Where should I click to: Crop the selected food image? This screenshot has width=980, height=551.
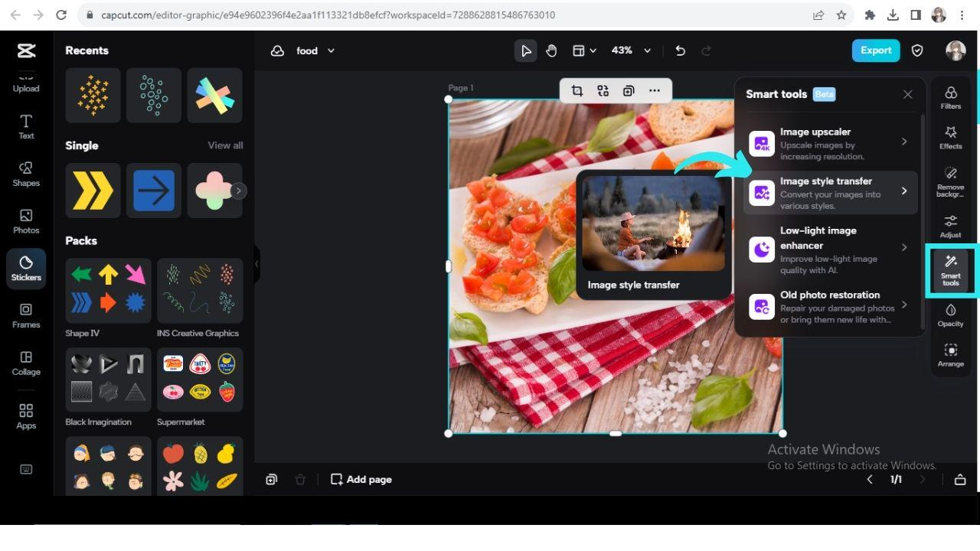pos(577,90)
